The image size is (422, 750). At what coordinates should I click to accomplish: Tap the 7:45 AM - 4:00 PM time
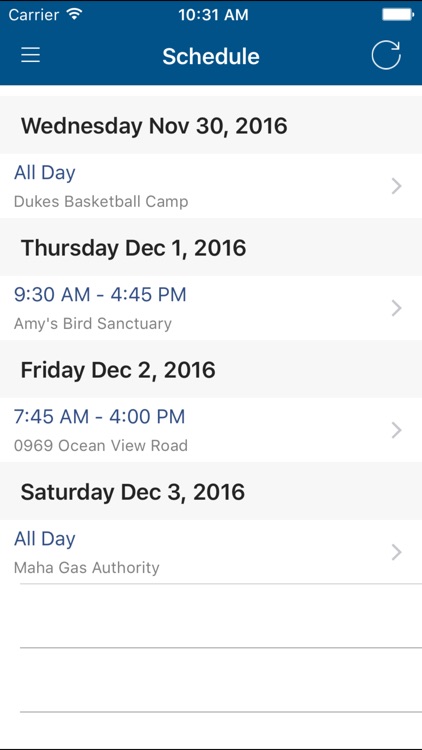[100, 417]
